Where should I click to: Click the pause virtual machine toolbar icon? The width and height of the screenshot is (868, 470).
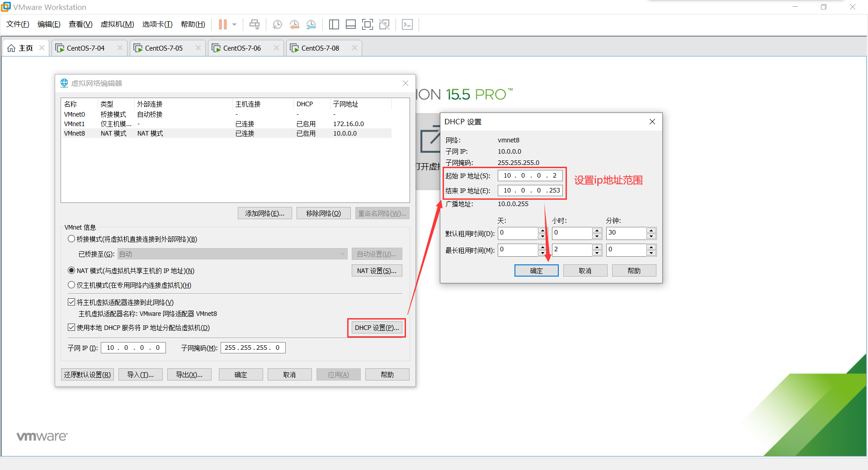(222, 24)
